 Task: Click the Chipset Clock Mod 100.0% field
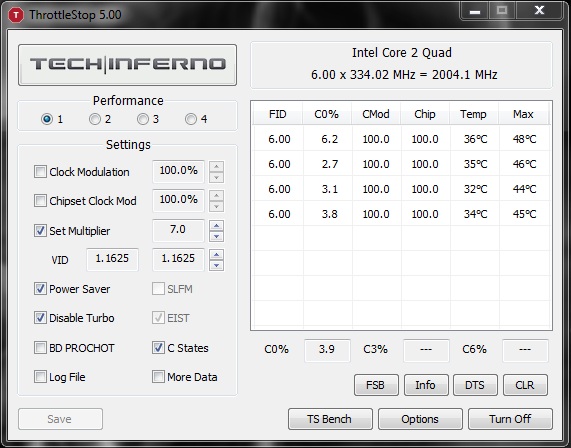point(178,200)
